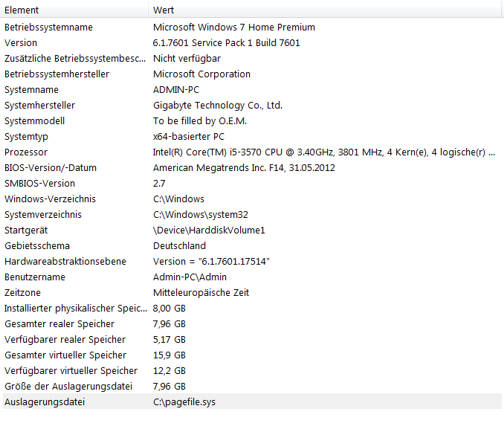Image resolution: width=504 pixels, height=429 pixels.
Task: Click the value C:\Windows\system32
Action: 201,214
